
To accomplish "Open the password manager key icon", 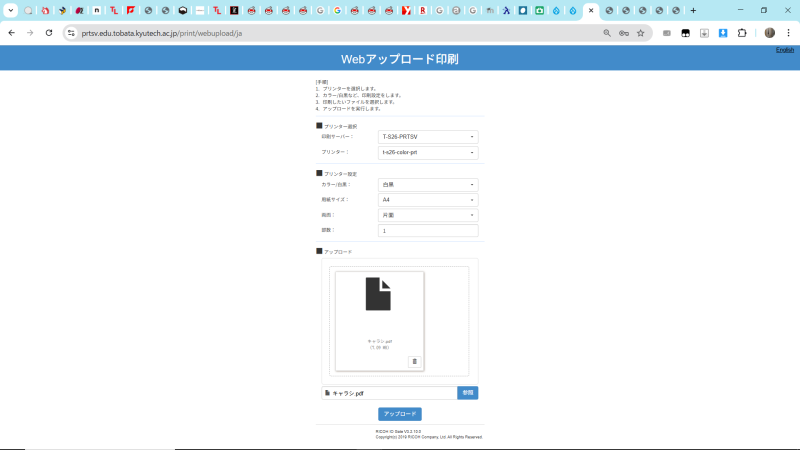I will (x=624, y=33).
